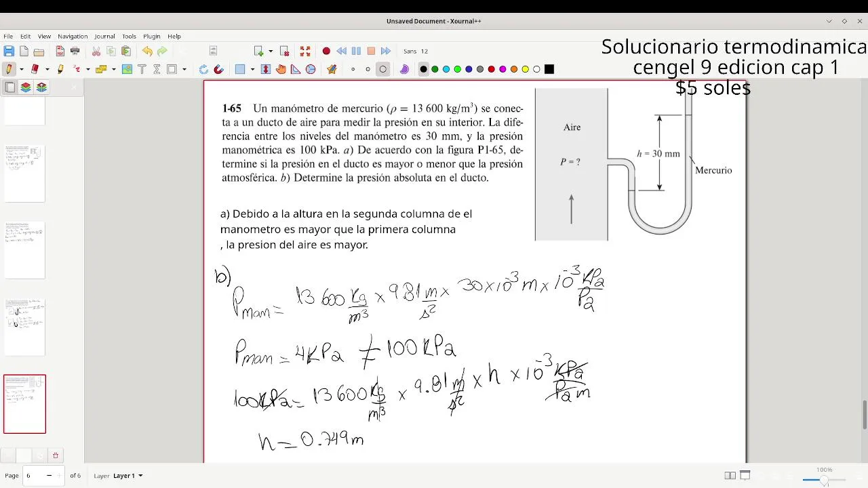Open the File menu
This screenshot has height=488, width=868.
click(x=8, y=36)
